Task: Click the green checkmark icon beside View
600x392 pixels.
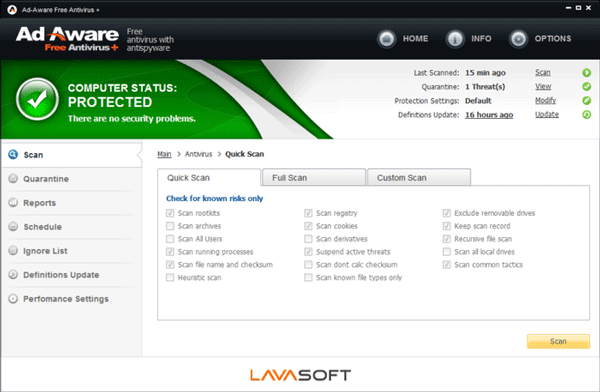Action: pos(586,87)
